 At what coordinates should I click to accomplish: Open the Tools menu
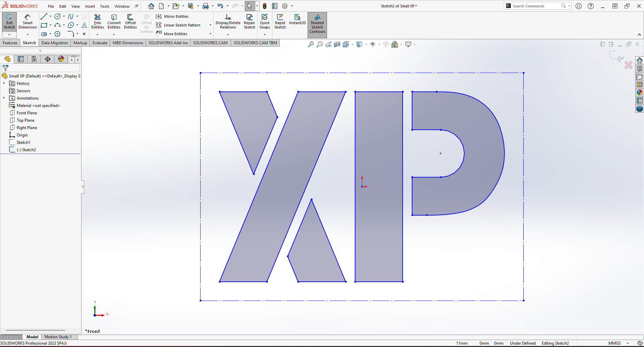(x=105, y=6)
